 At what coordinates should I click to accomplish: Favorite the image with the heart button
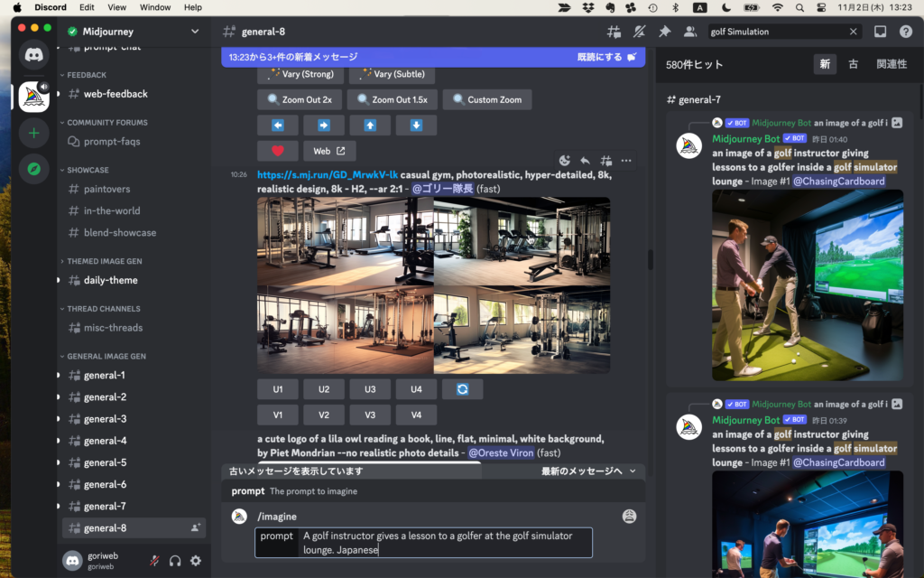click(x=278, y=151)
